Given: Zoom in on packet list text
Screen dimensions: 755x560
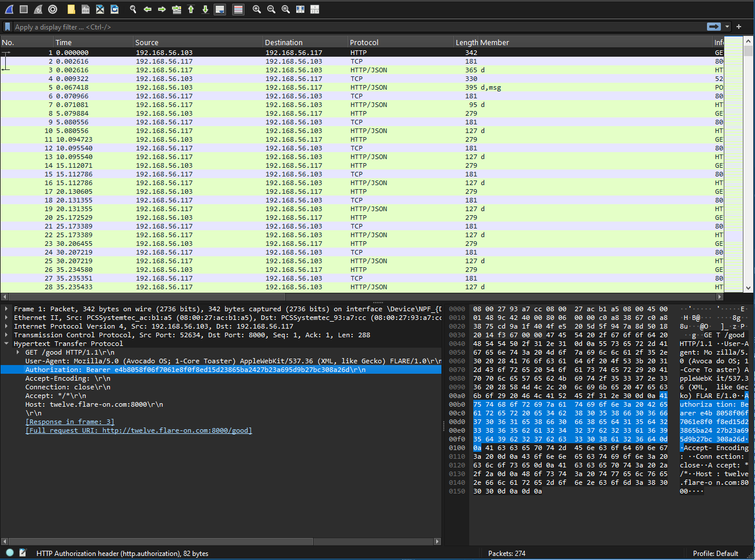Looking at the screenshot, I should tap(256, 9).
